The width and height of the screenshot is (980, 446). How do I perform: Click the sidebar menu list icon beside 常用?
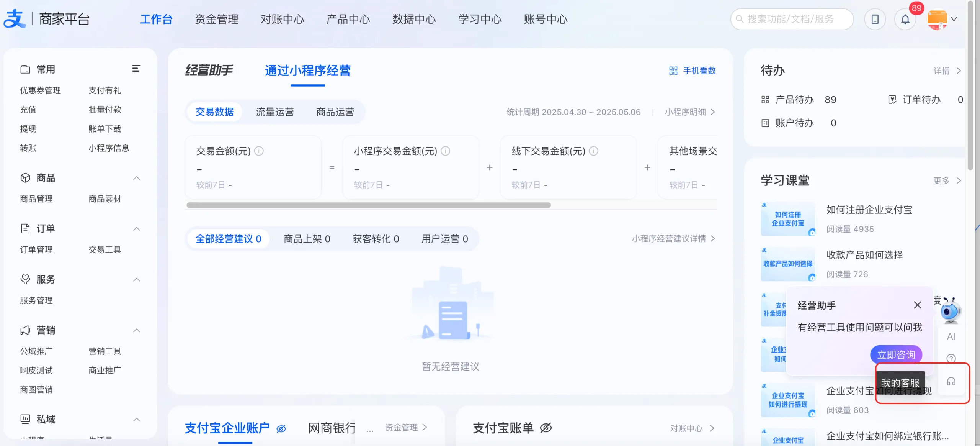point(136,69)
